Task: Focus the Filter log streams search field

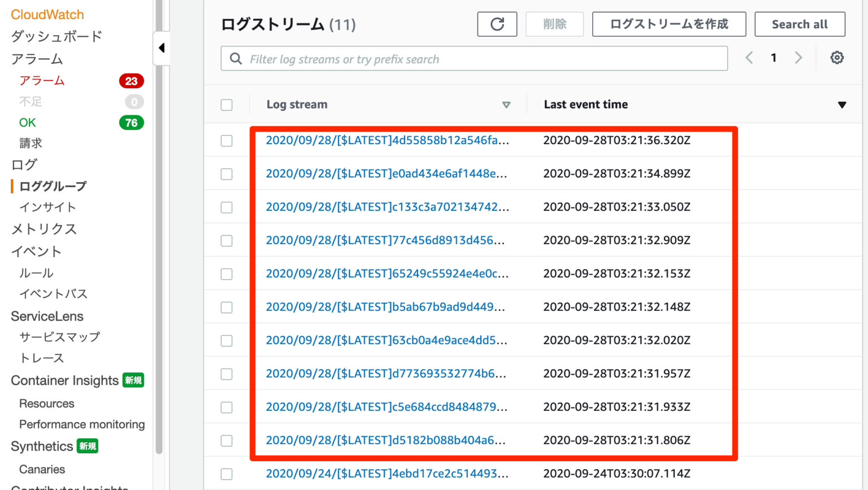Action: (483, 59)
